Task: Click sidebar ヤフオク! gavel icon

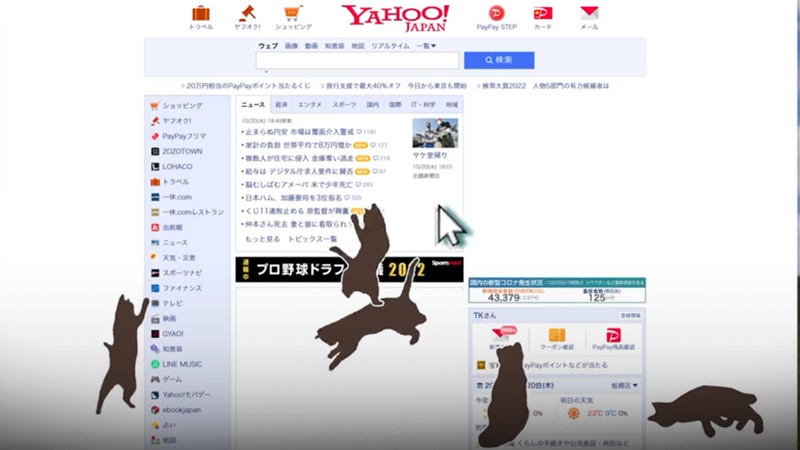Action: (155, 121)
